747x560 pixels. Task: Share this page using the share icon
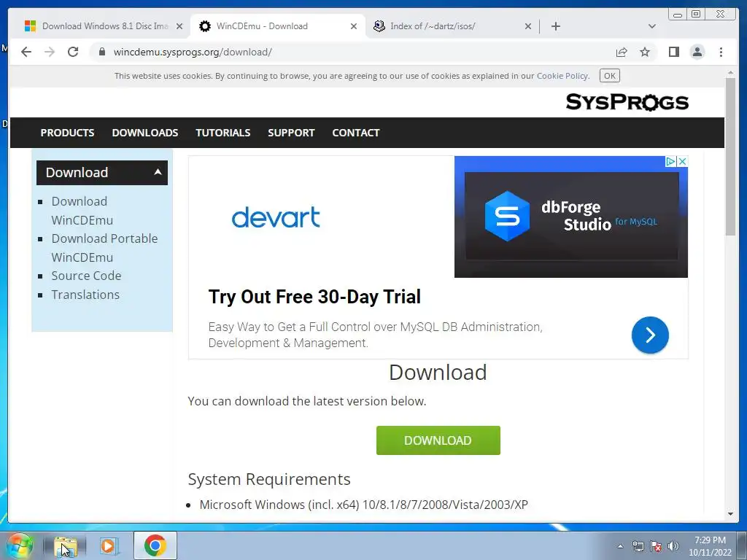(622, 52)
